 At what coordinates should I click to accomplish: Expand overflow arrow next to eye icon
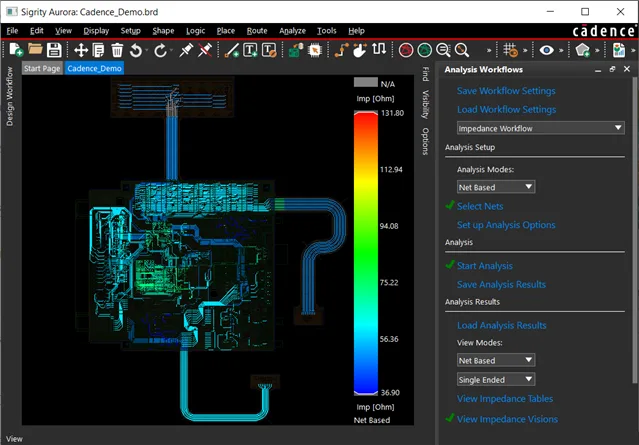coord(561,51)
